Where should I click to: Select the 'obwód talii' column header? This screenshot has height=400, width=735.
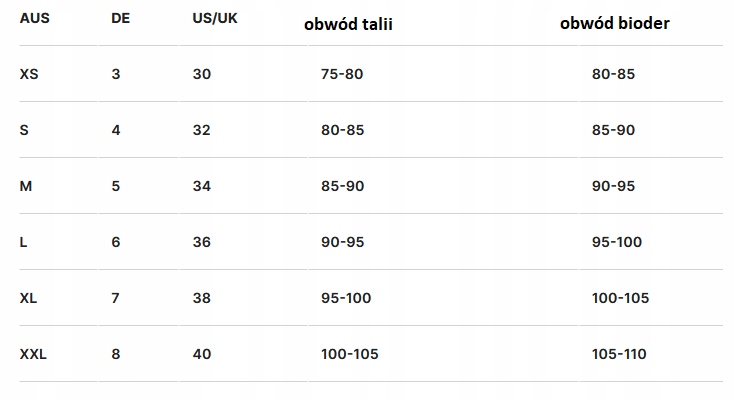click(348, 24)
